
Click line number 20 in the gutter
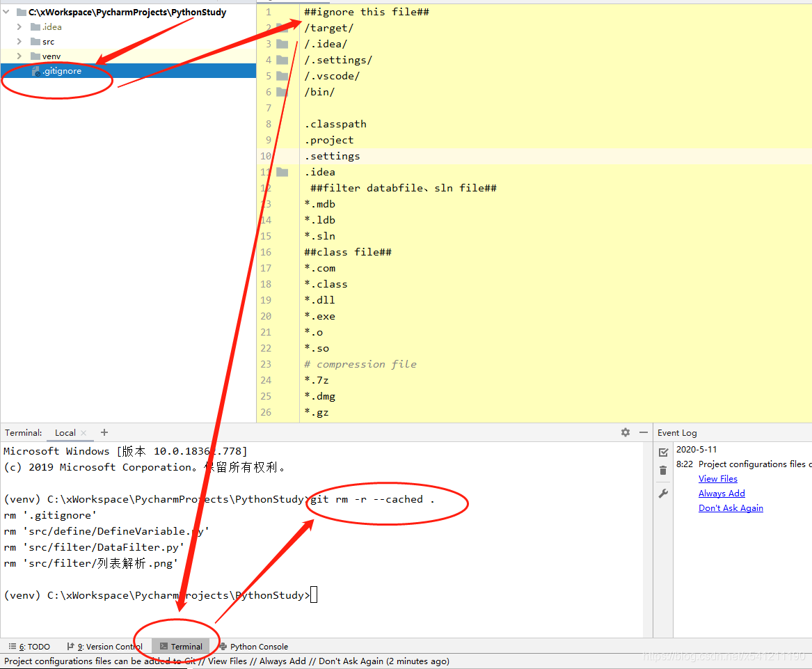pyautogui.click(x=266, y=316)
